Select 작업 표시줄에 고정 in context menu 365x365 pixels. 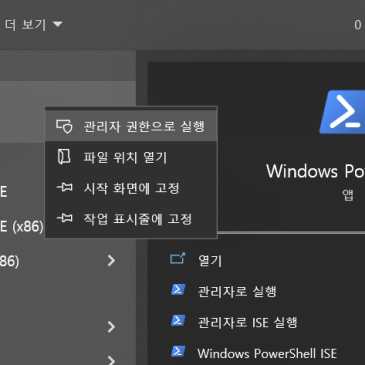point(131,219)
